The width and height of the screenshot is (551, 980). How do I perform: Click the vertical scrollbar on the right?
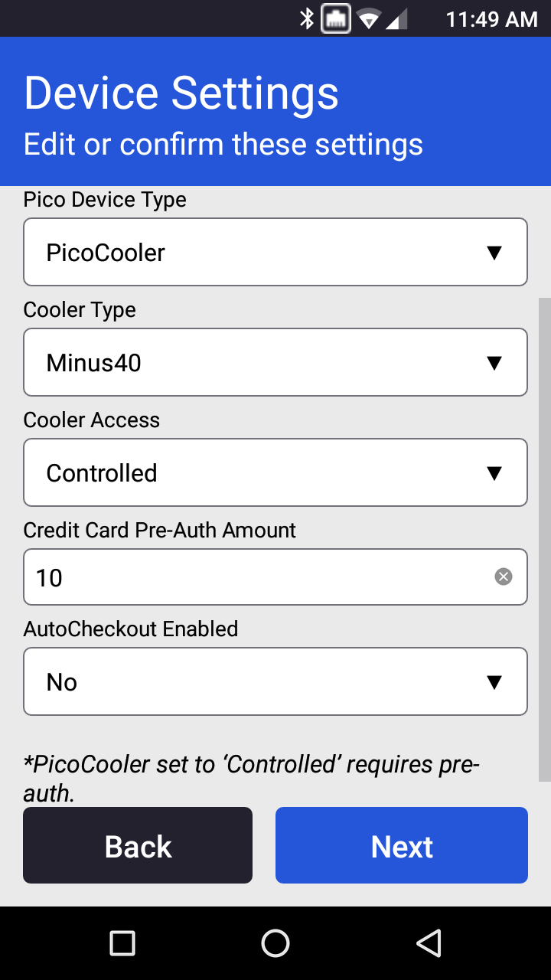pyautogui.click(x=544, y=536)
